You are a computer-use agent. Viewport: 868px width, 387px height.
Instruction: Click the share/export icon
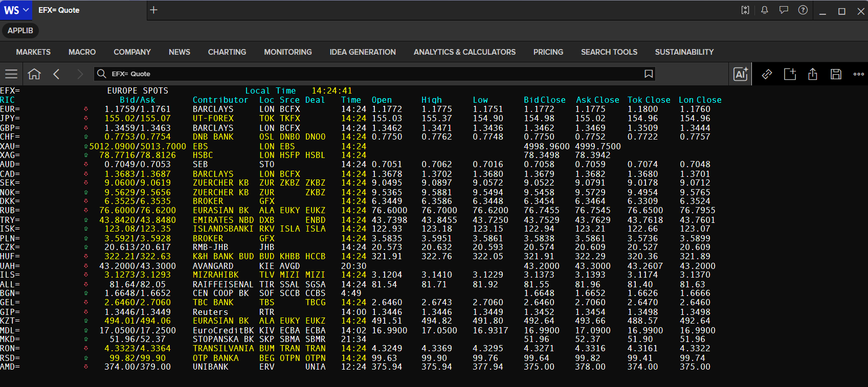pyautogui.click(x=813, y=74)
